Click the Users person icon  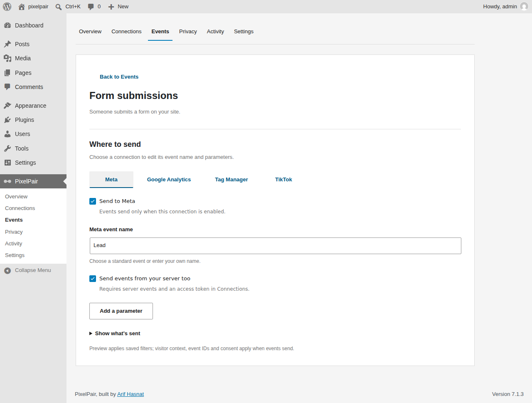click(x=7, y=134)
